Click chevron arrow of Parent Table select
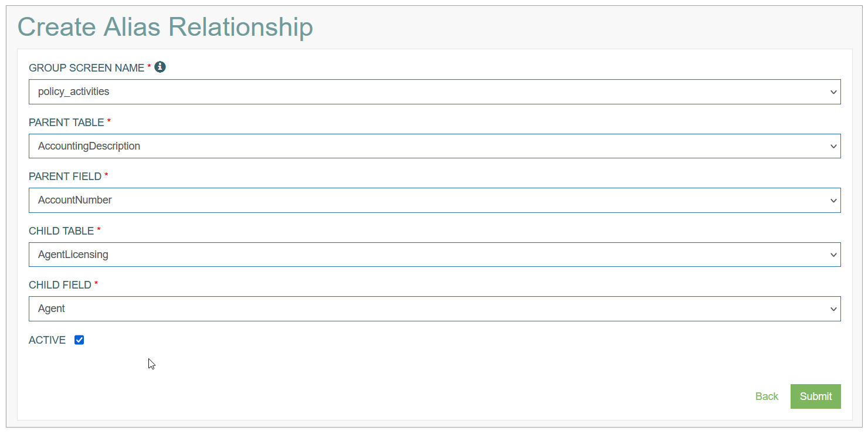The height and width of the screenshot is (434, 868). 833,146
